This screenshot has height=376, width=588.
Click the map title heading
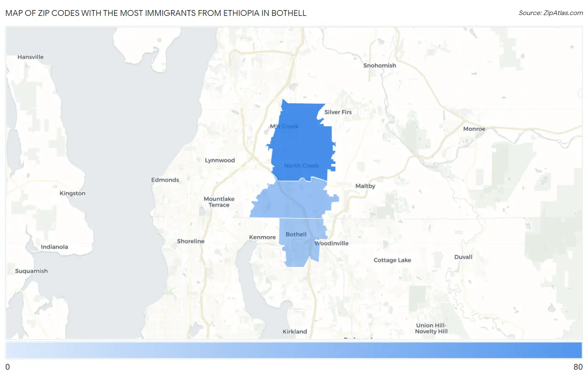coord(156,13)
